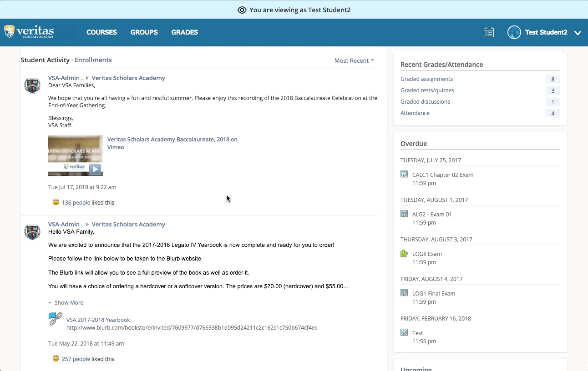Image resolution: width=588 pixels, height=371 pixels.
Task: Expand the user menu chevron by Test Student2
Action: [578, 33]
